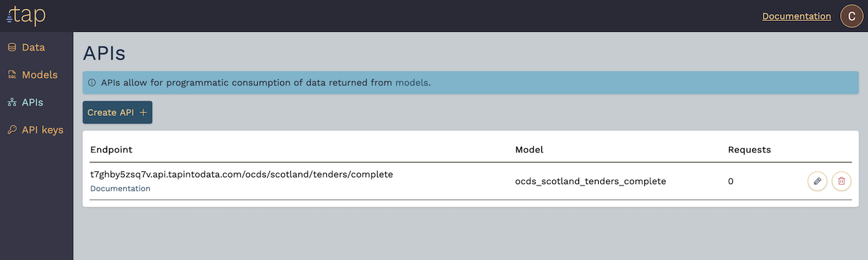The width and height of the screenshot is (868, 260).
Task: Open Documentation link under the endpoint
Action: 120,189
